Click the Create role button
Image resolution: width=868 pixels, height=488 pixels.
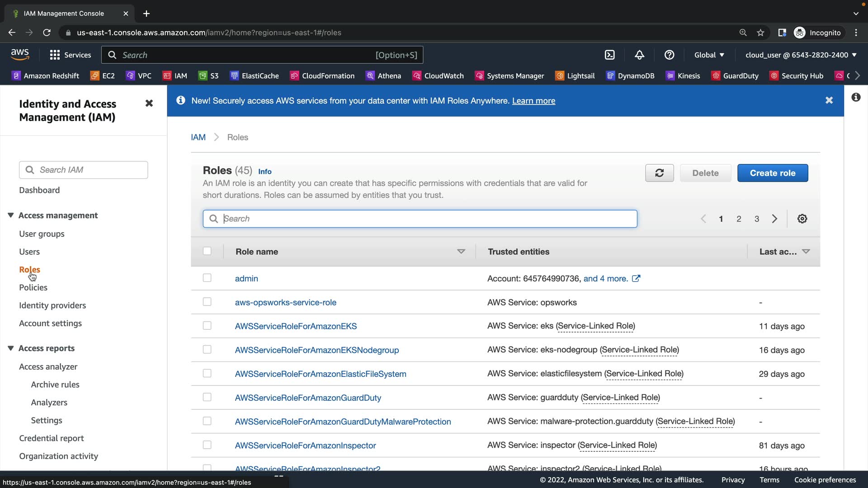point(772,173)
